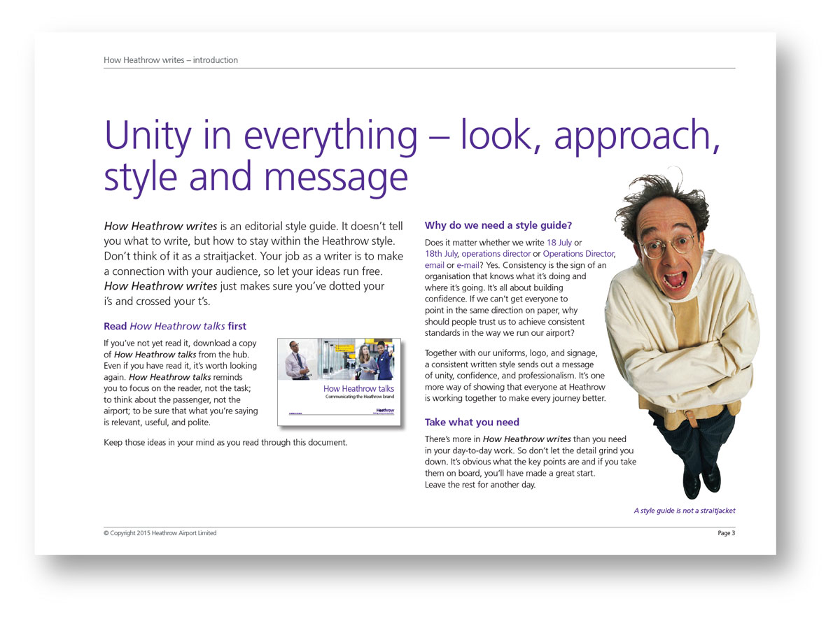Click the purple 'email' example text
Screen dimensions: 840x624
435,265
